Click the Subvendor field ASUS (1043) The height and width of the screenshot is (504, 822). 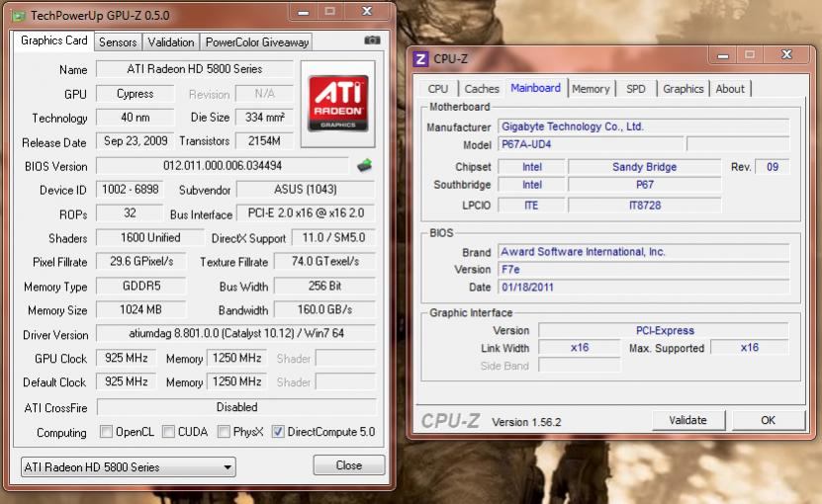(x=306, y=190)
